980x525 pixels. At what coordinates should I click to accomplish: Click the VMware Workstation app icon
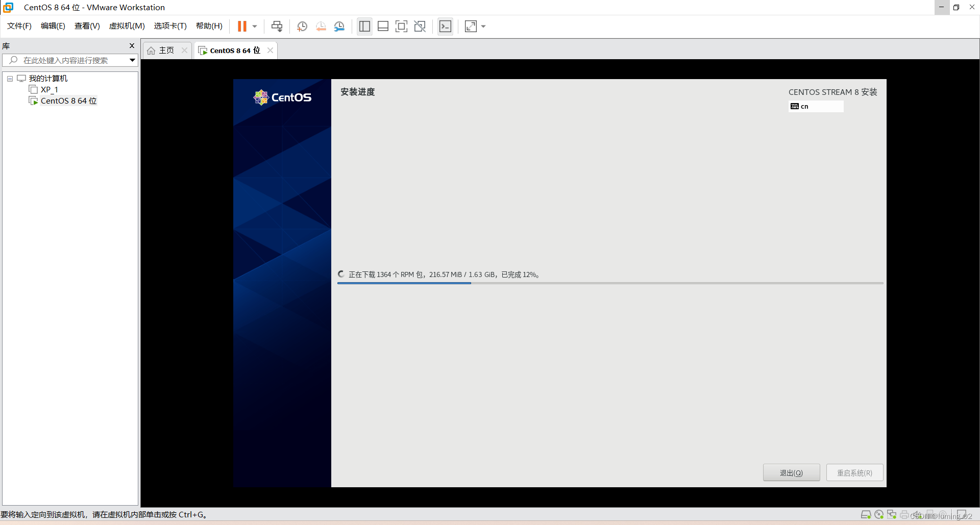8,7
